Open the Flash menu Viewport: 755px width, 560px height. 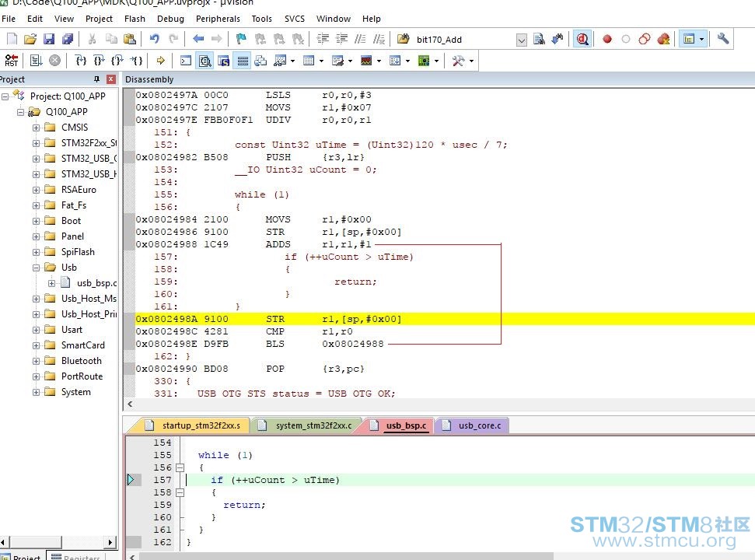[135, 19]
